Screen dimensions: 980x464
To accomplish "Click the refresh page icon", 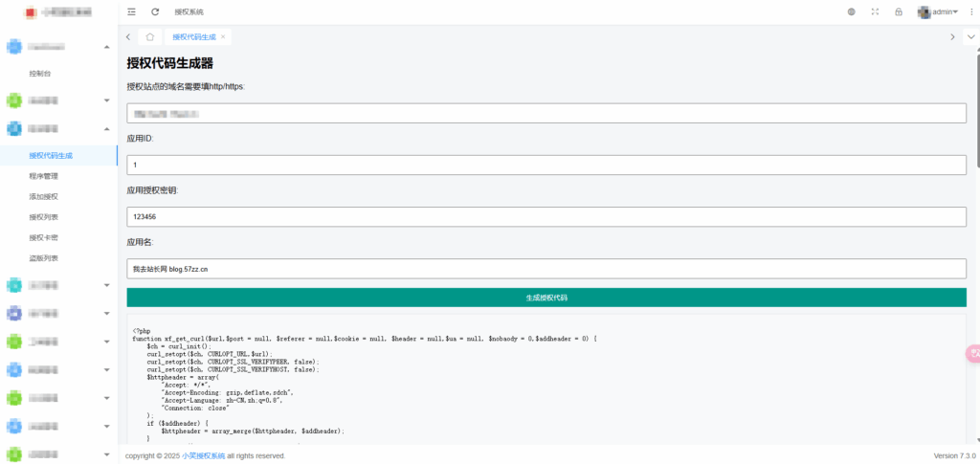I will [x=155, y=12].
